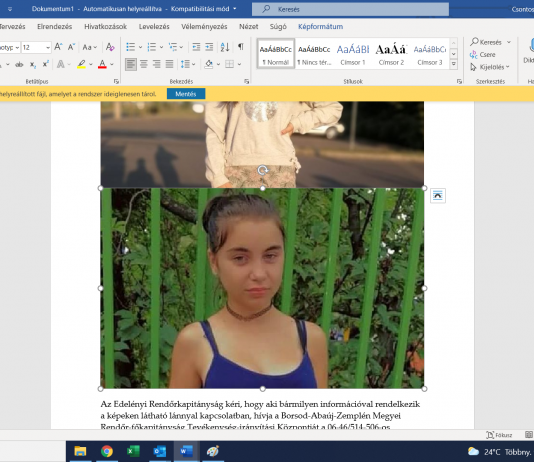The width and height of the screenshot is (534, 462).
Task: Open the font size dropdown showing 12
Action: click(48, 47)
